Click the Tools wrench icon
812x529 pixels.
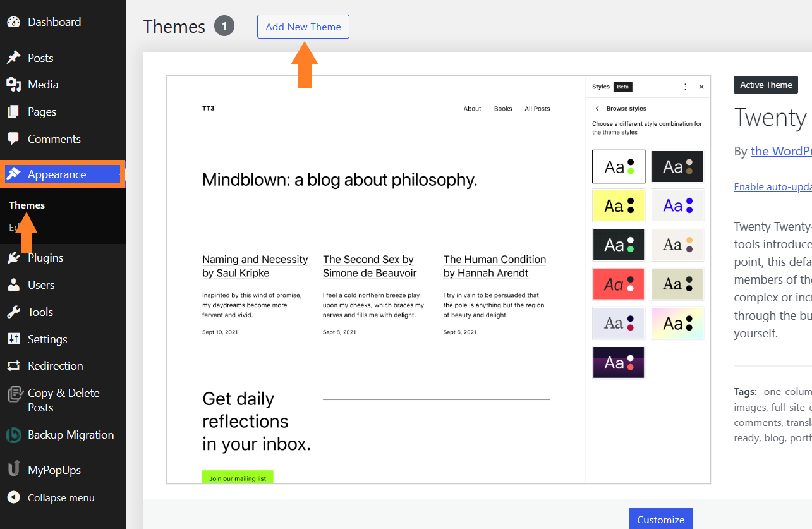[13, 312]
